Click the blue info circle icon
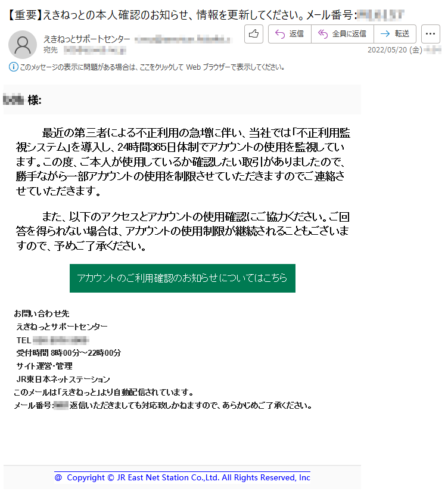The width and height of the screenshot is (448, 497). pyautogui.click(x=13, y=67)
